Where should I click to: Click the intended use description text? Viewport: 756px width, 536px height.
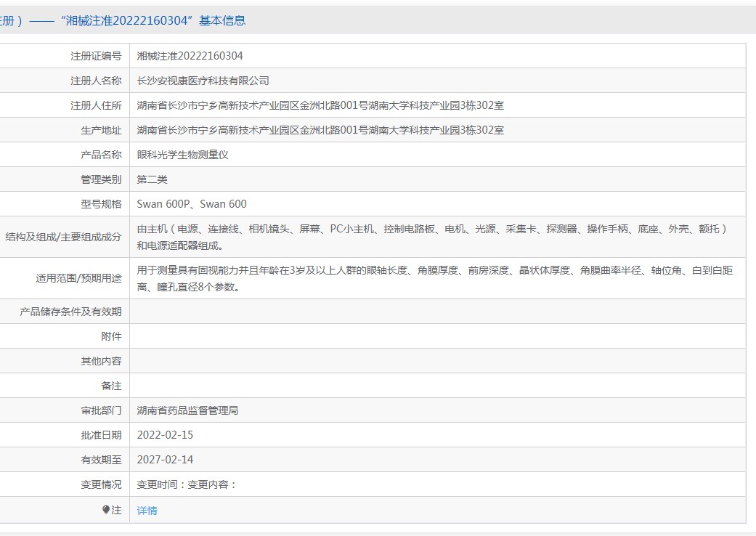[x=435, y=279]
